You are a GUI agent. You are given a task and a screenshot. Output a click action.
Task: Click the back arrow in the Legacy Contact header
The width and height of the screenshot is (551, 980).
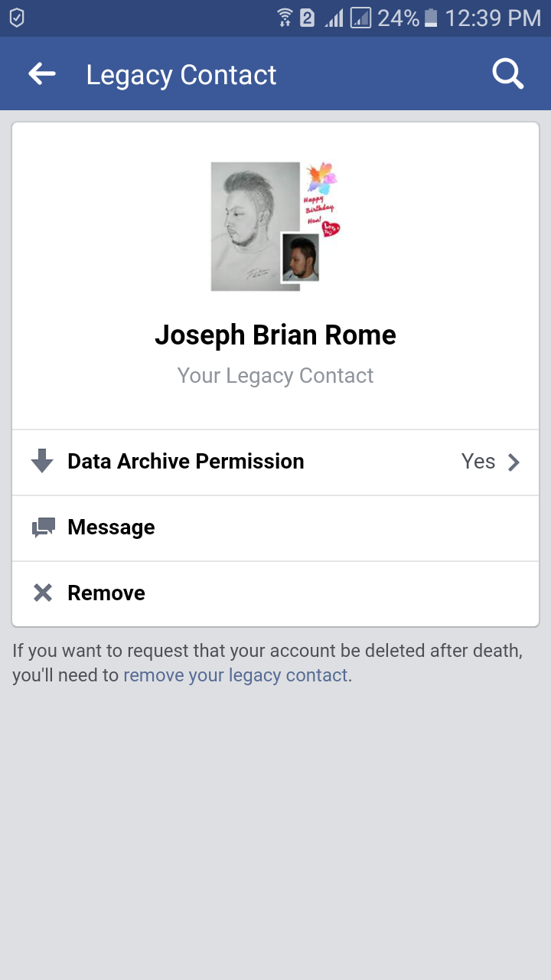pyautogui.click(x=42, y=73)
